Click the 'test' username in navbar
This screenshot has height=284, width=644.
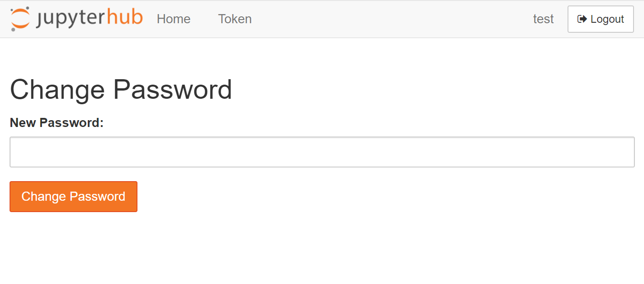pos(543,19)
